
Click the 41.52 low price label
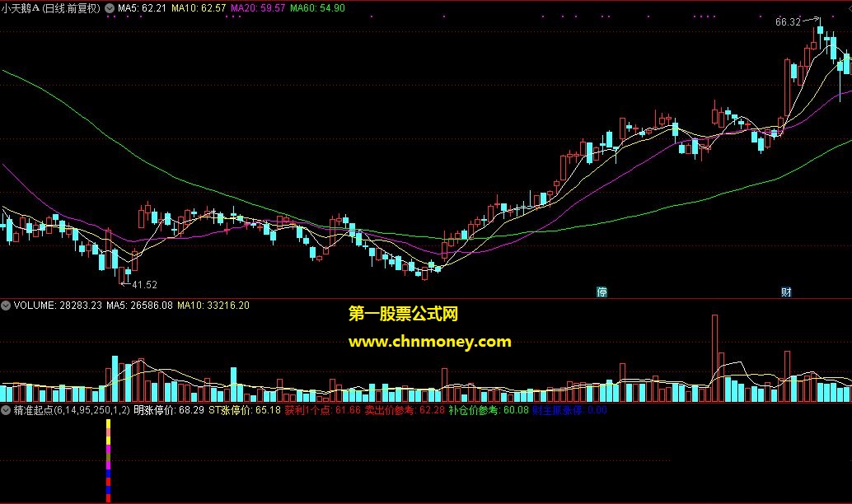144,285
